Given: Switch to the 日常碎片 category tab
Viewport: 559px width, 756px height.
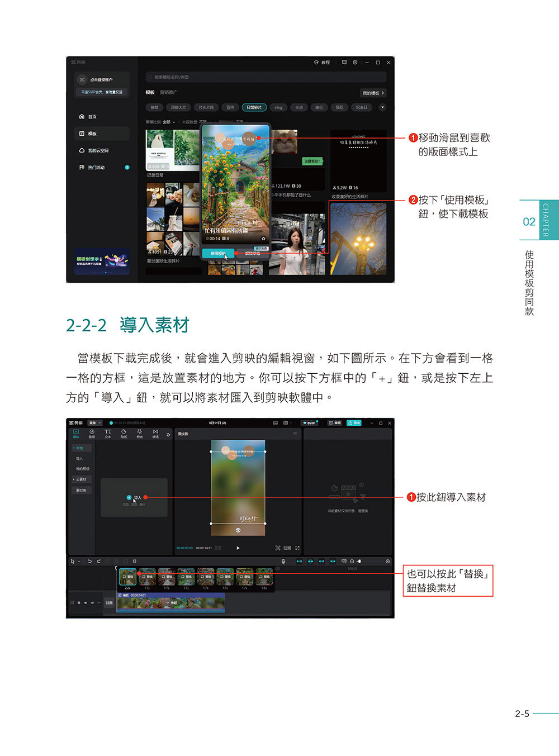Looking at the screenshot, I should pyautogui.click(x=254, y=107).
